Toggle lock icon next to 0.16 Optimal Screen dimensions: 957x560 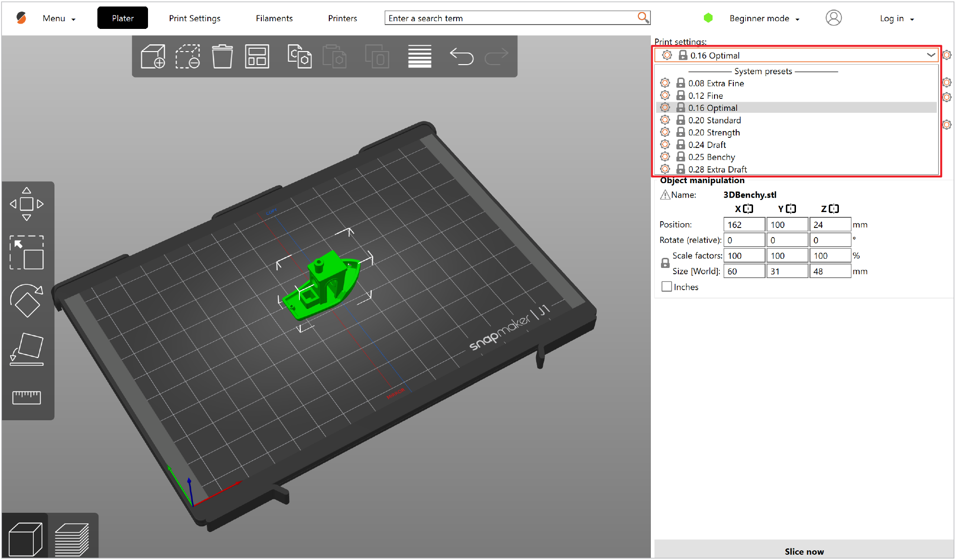click(x=682, y=107)
